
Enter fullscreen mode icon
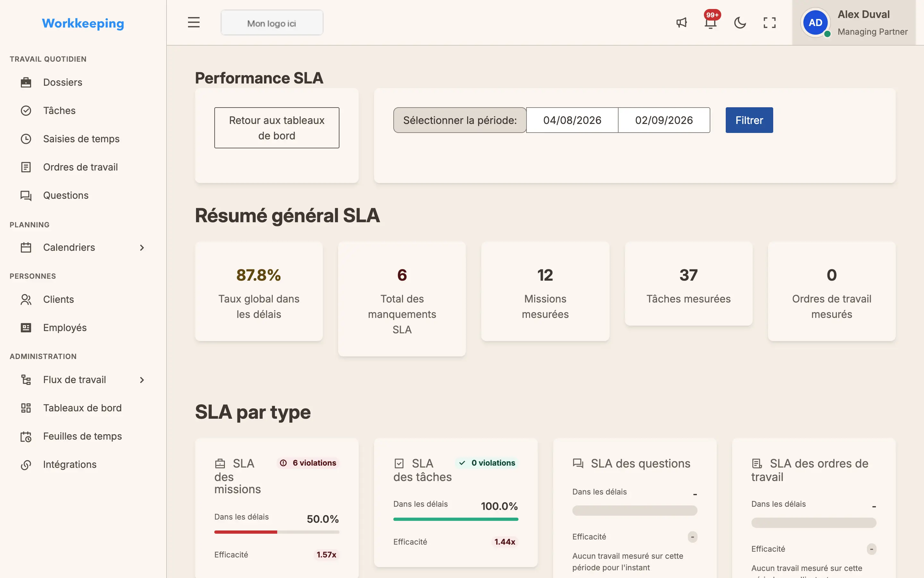[769, 22]
